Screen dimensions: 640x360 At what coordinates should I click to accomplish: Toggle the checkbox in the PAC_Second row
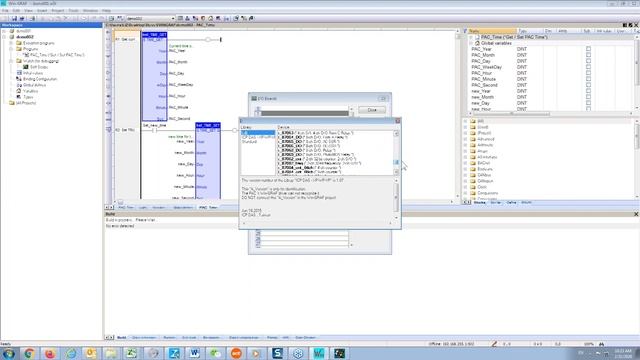click(588, 85)
